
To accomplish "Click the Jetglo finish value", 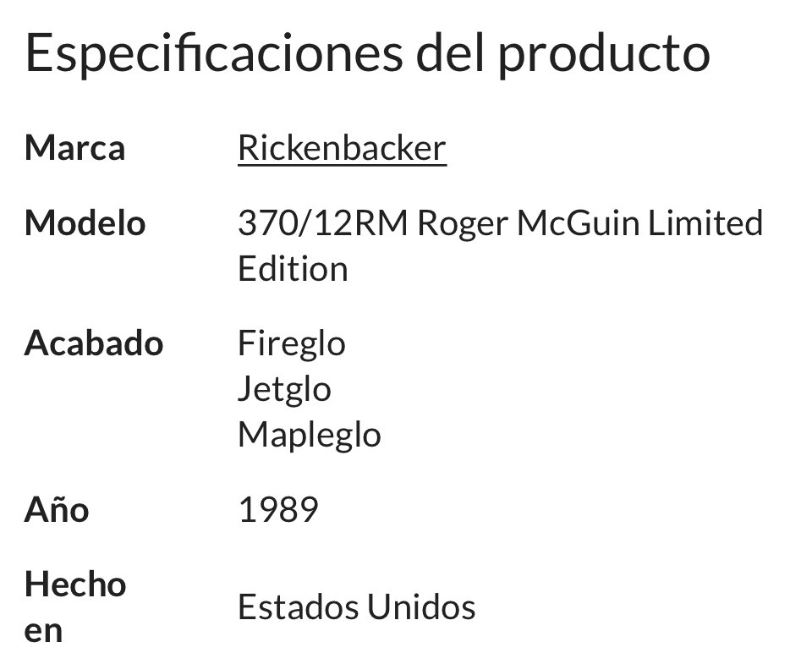I will [x=284, y=389].
